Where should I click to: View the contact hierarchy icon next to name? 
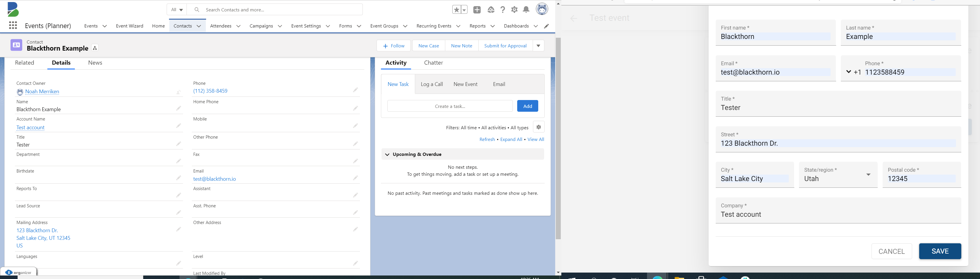(x=95, y=48)
